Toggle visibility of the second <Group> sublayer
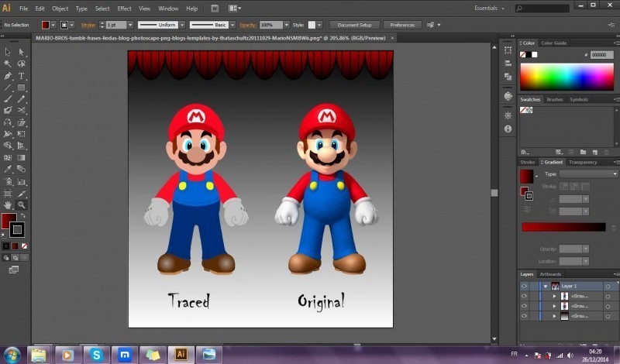The height and width of the screenshot is (364, 620). [x=524, y=306]
